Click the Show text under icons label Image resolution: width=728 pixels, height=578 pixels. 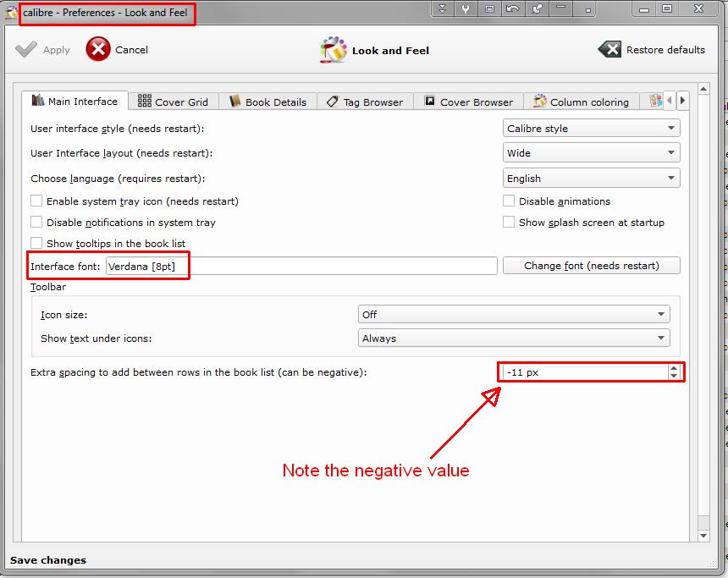[x=97, y=339]
